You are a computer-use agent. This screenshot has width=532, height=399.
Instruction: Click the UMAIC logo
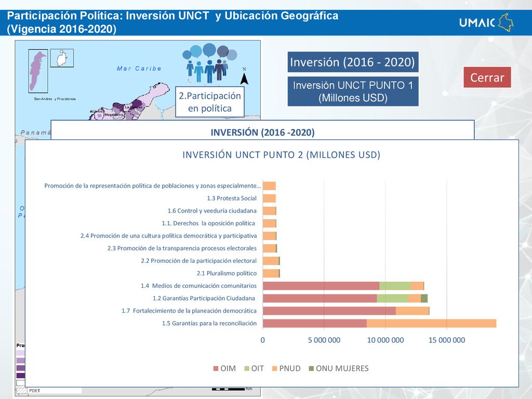[486, 22]
